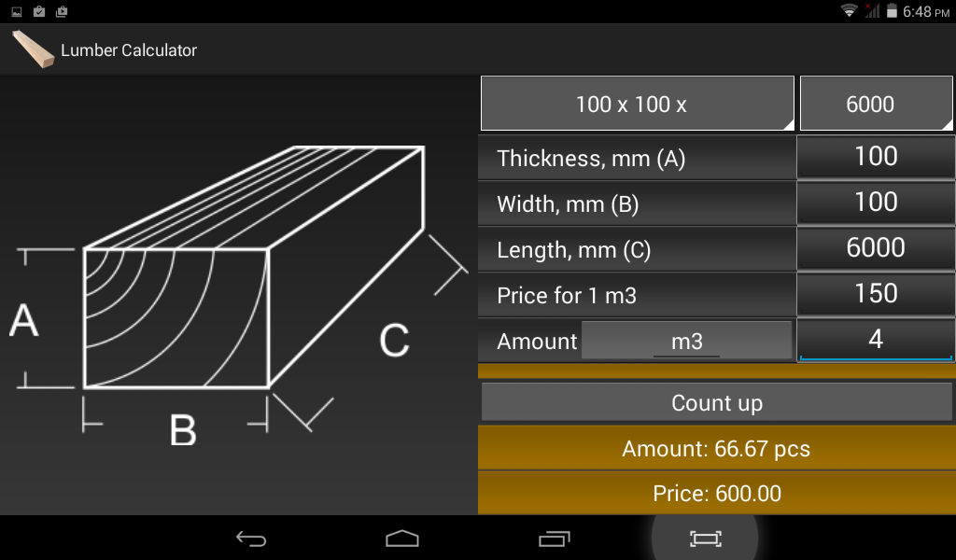Open the 100 x 100 x preset dropdown
Image resolution: width=956 pixels, height=560 pixels.
(636, 103)
